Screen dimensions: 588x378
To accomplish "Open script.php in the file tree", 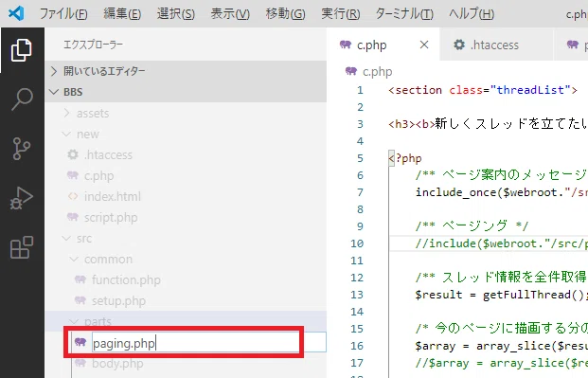I will coord(111,217).
